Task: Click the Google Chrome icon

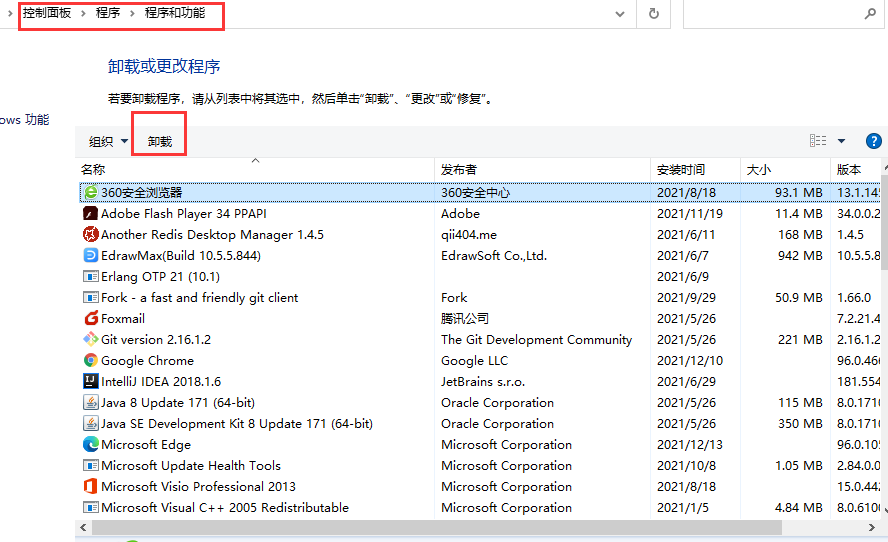Action: click(91, 360)
